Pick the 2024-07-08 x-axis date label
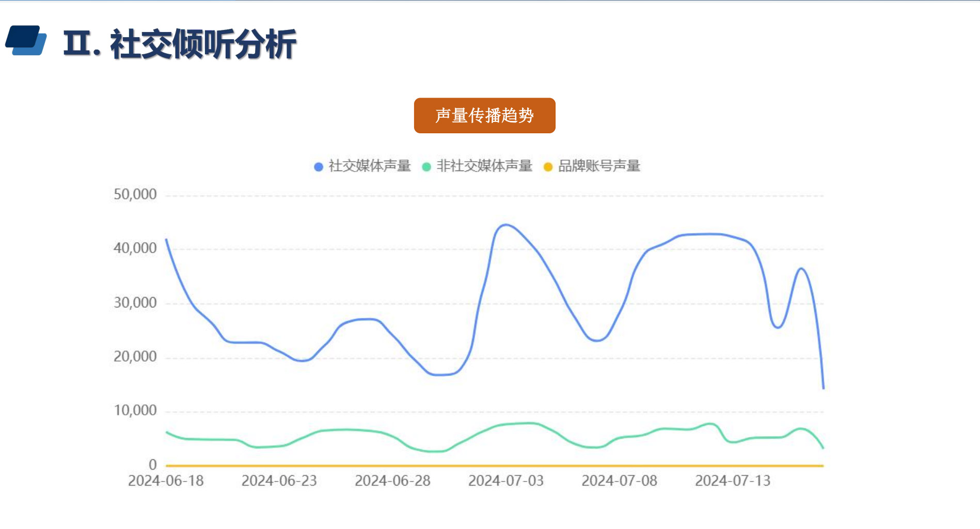The width and height of the screenshot is (980, 529). (619, 481)
